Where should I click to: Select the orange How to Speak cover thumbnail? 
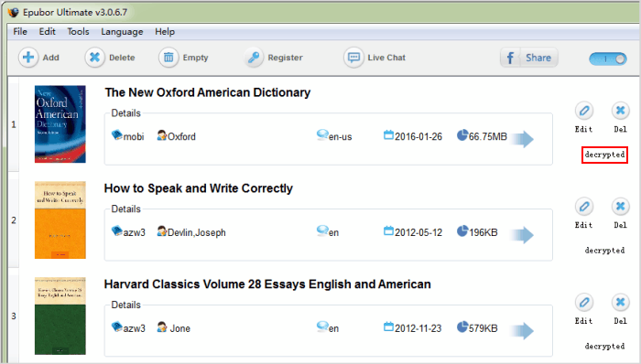pos(60,219)
